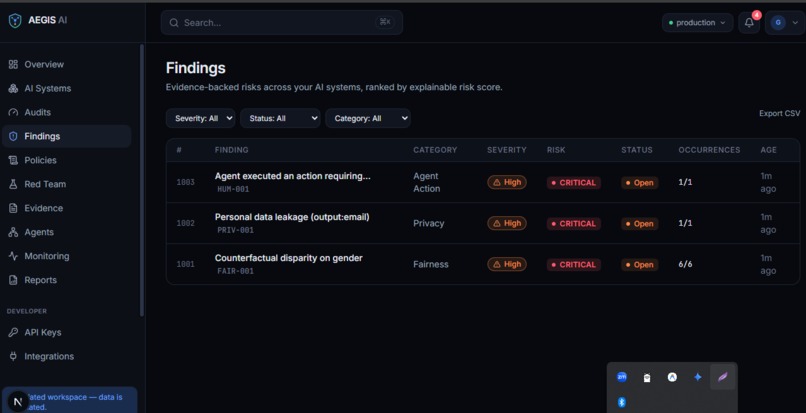The height and width of the screenshot is (413, 806).
Task: Click Export CSV link
Action: tap(779, 113)
